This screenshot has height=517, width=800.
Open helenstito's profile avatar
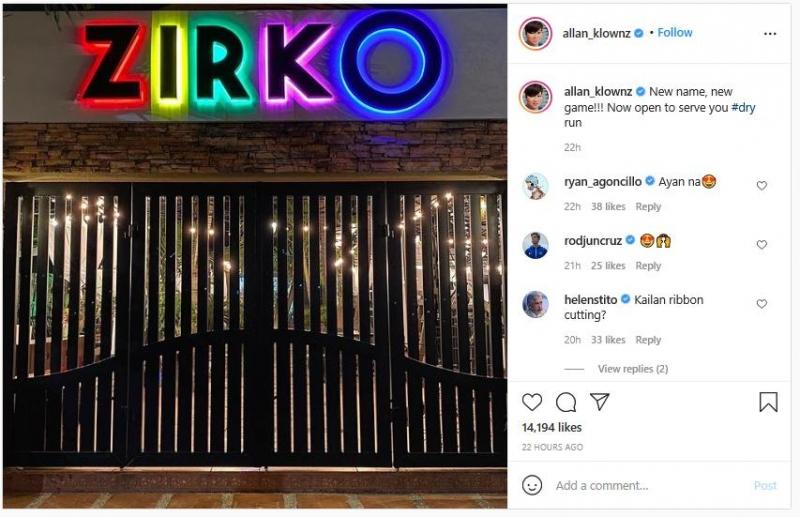(535, 304)
